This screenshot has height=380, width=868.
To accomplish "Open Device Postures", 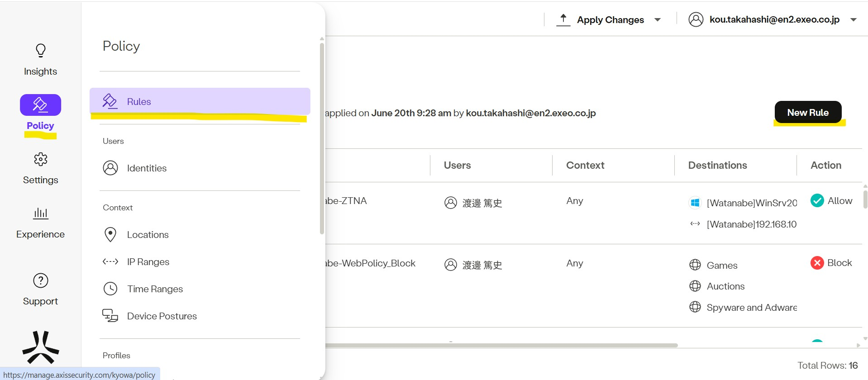I will (x=162, y=316).
